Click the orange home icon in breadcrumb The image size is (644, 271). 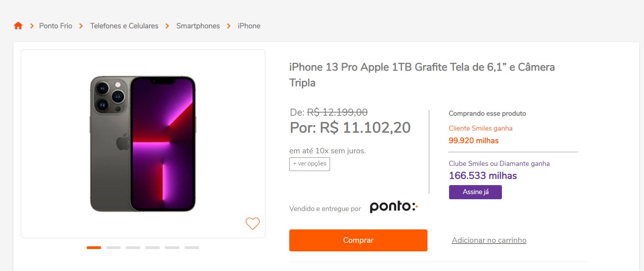[18, 26]
